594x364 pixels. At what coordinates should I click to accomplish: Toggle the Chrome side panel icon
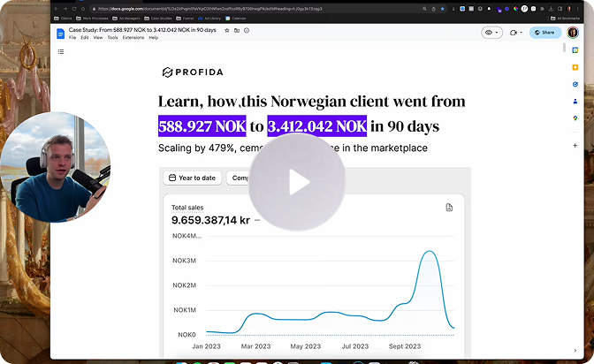[560, 9]
